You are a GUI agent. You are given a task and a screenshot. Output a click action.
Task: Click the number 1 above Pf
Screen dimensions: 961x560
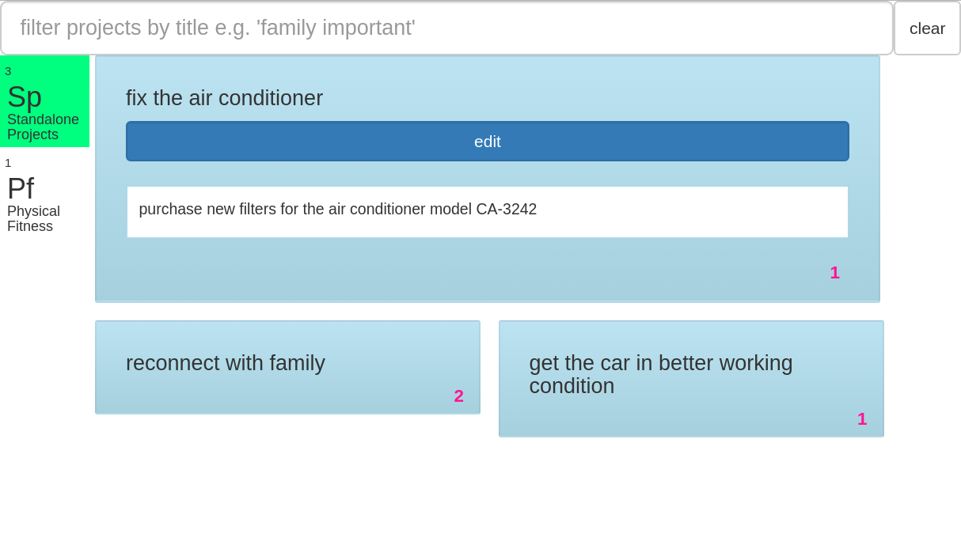[8, 163]
